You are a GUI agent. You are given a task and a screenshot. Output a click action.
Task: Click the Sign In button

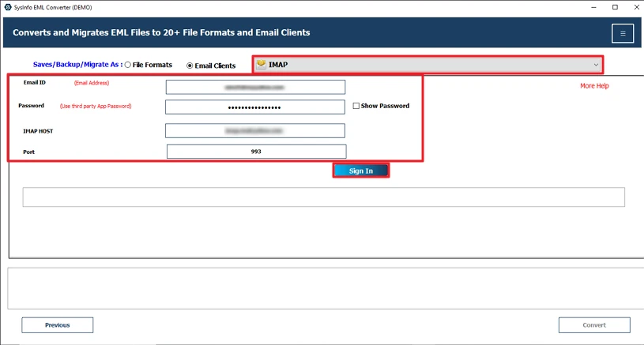point(361,171)
